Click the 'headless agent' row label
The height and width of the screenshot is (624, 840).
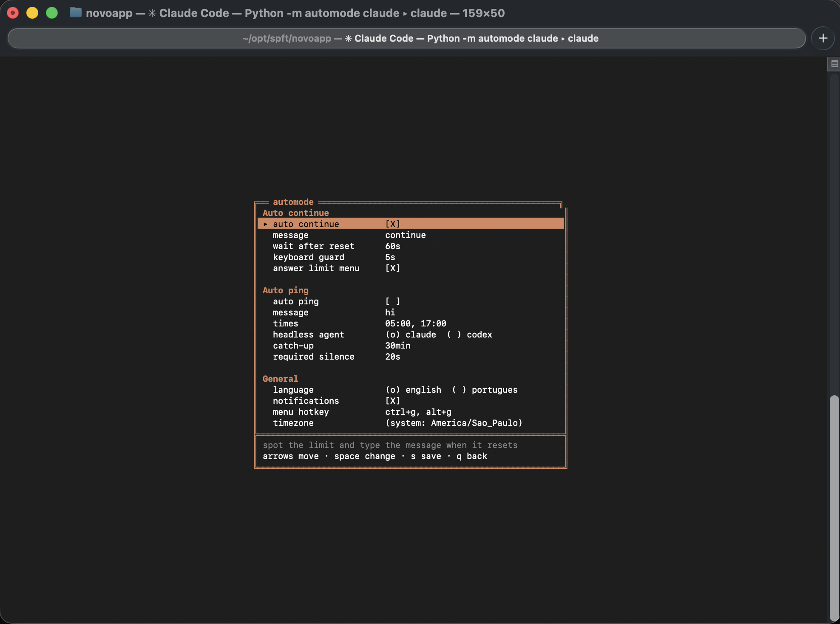[309, 335]
